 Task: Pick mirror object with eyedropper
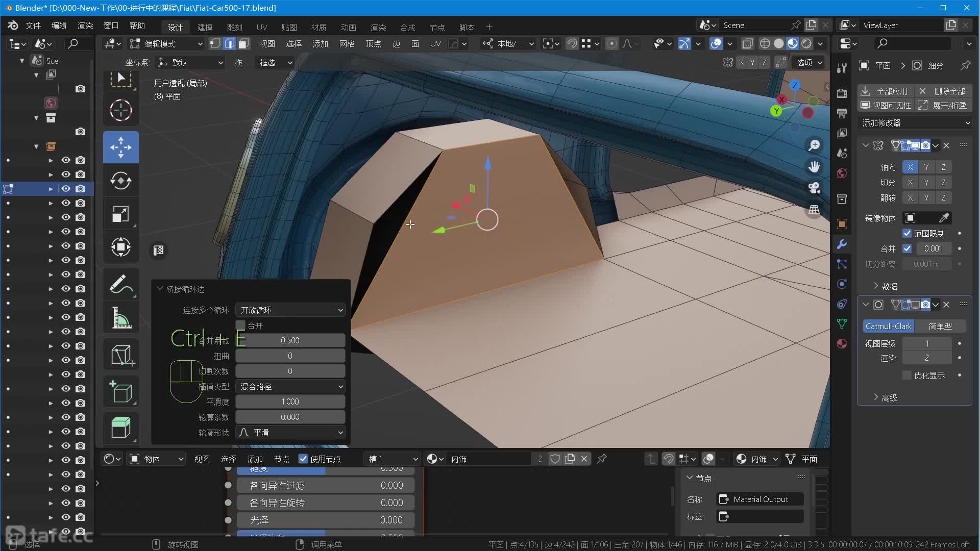(x=944, y=218)
